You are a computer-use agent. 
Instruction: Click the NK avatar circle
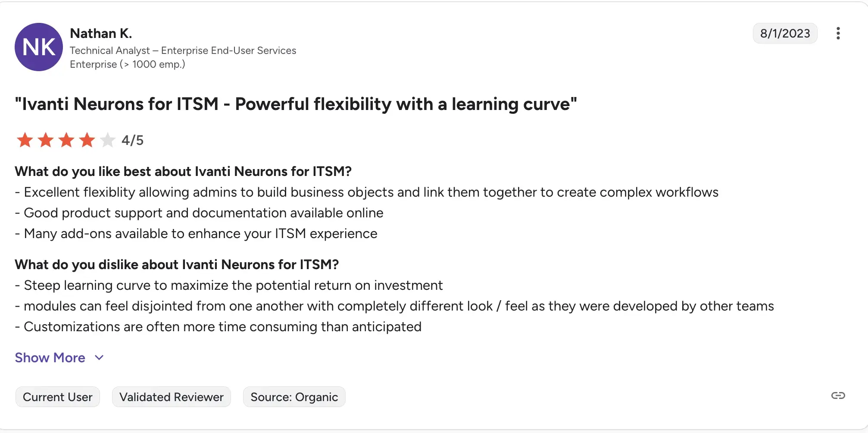39,47
